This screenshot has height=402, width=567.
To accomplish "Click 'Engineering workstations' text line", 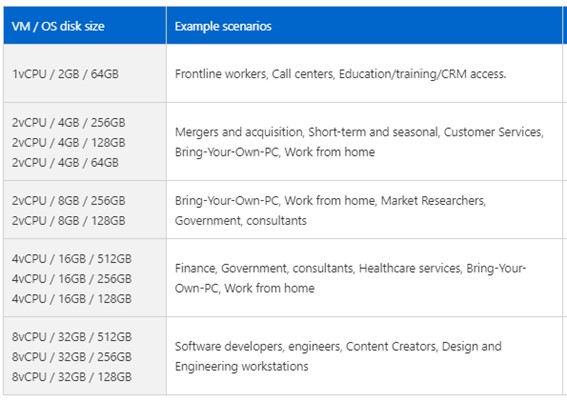I will click(242, 366).
